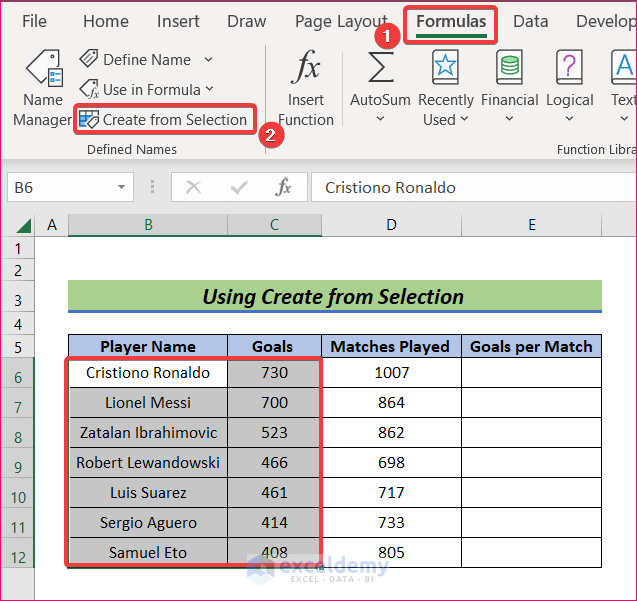Switch to the Data tab
The height and width of the screenshot is (601, 637).
tap(530, 21)
